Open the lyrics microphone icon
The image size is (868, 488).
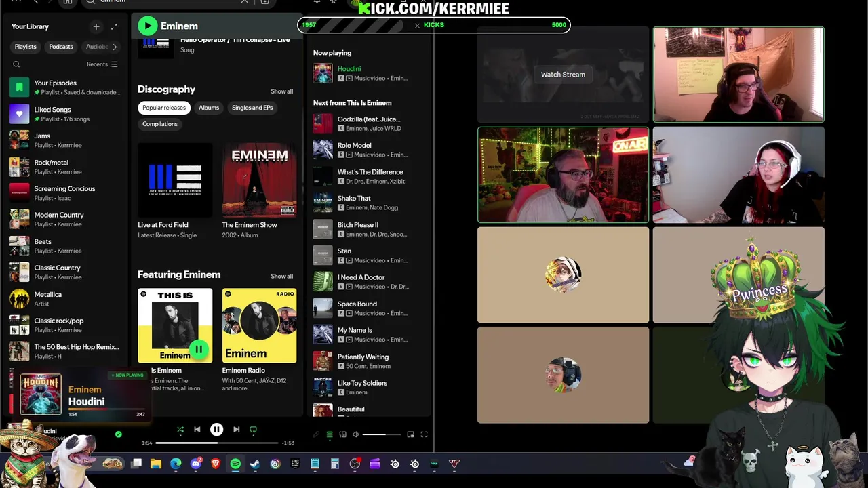pyautogui.click(x=316, y=434)
